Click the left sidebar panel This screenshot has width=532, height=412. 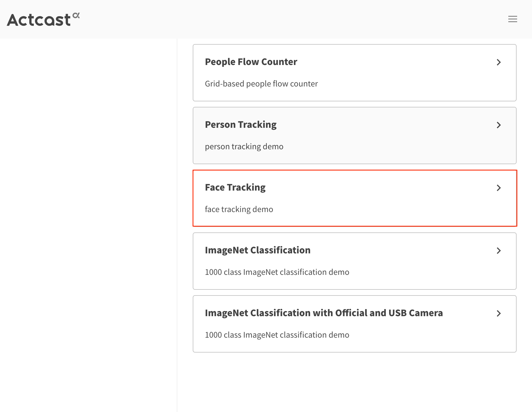pyautogui.click(x=88, y=220)
